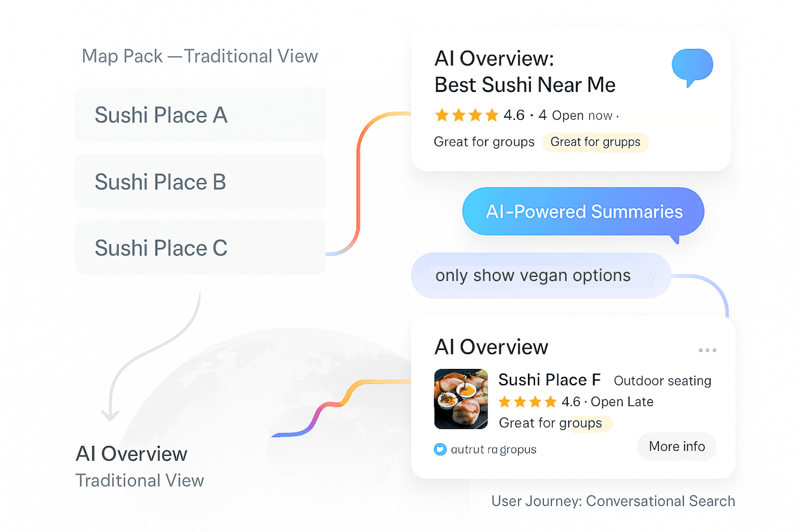This screenshot has width=798, height=532.
Task: Select Sushi Place A listing
Action: 200,115
